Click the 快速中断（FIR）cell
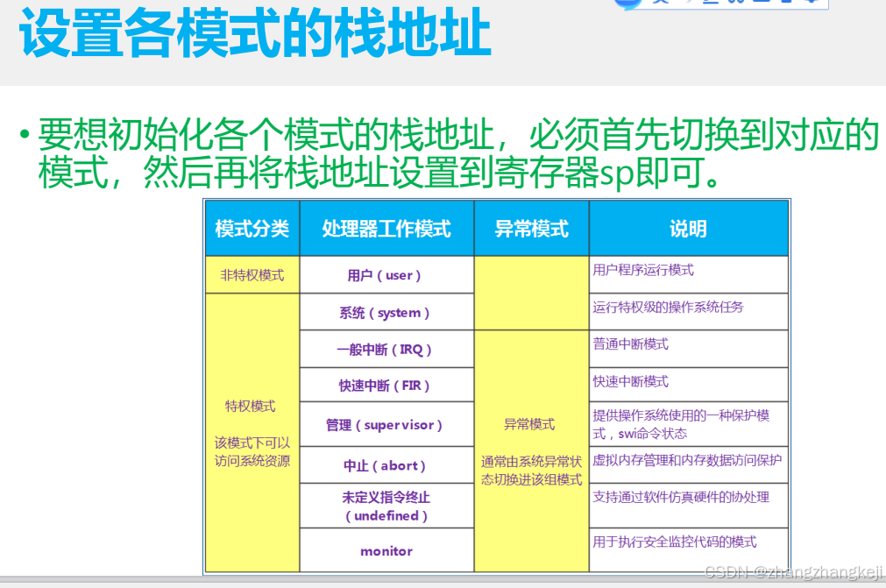886x588 pixels. (x=386, y=384)
